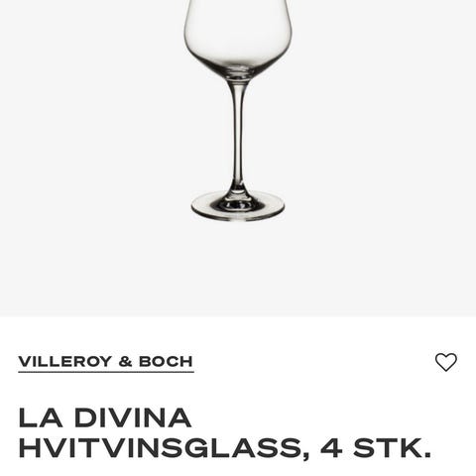Screen dimensions: 476x476
Task: Click the underlined brand name above title
Action: 106,362
